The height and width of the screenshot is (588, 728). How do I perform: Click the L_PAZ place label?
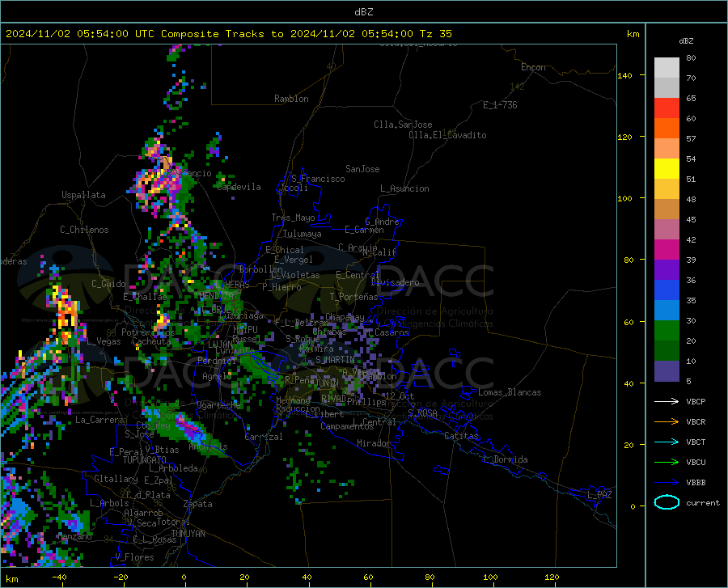[599, 495]
